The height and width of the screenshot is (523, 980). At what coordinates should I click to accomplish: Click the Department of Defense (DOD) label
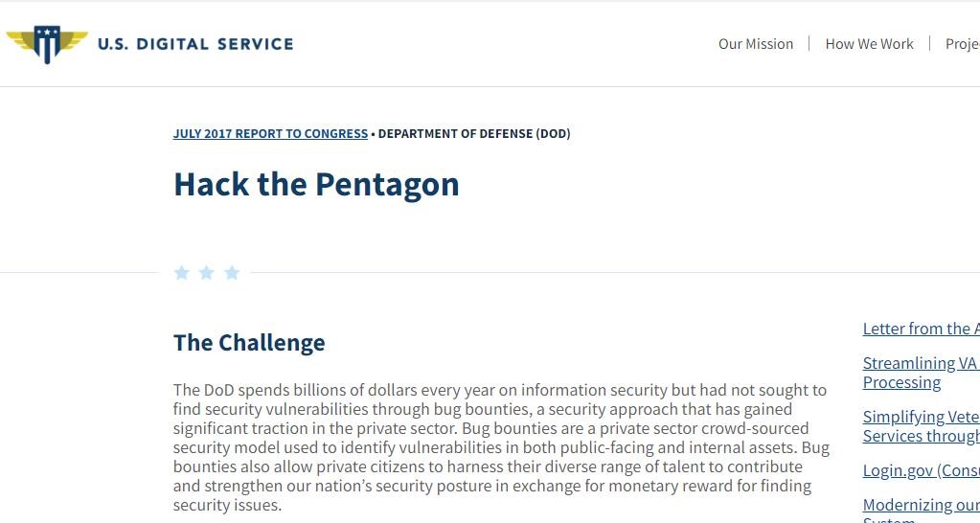(x=474, y=134)
